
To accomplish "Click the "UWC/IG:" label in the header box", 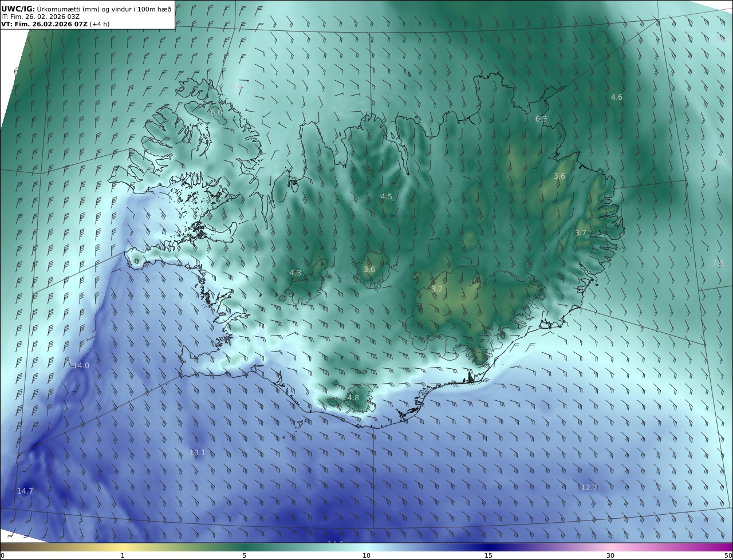I will tap(18, 9).
